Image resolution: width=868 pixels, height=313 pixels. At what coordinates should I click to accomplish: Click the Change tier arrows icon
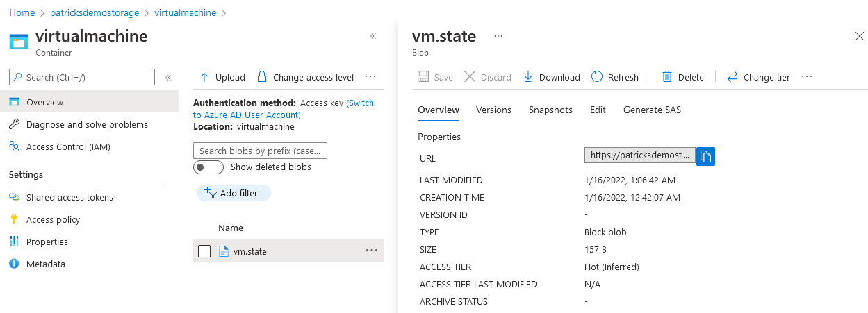732,77
